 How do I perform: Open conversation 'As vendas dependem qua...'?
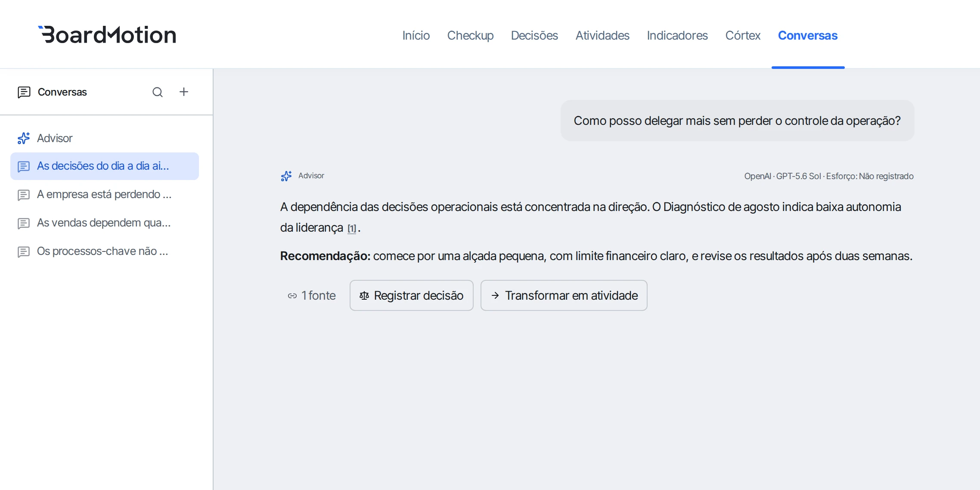(x=105, y=223)
